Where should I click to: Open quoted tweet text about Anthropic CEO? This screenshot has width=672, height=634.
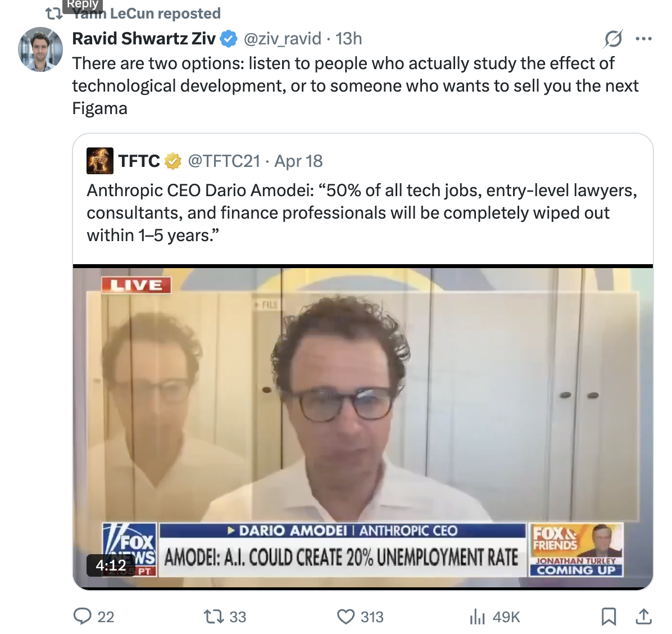[x=362, y=212]
